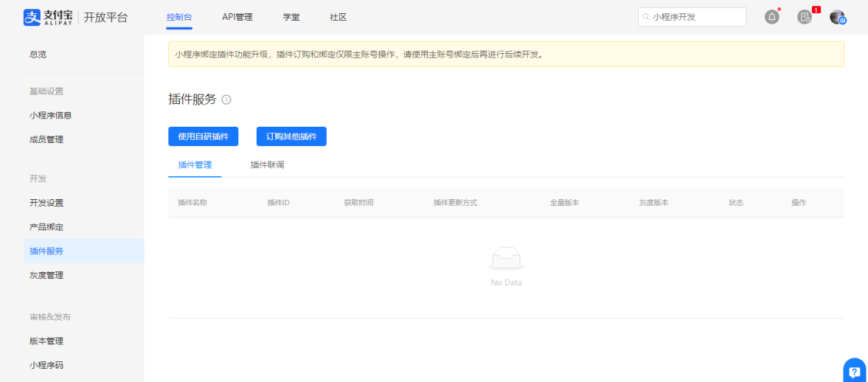
Task: Click the info icon beside 插件服务
Action: tap(226, 100)
